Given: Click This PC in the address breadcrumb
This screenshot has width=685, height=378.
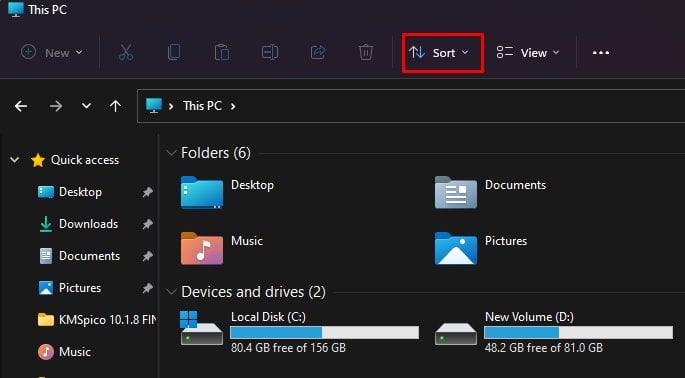Looking at the screenshot, I should (202, 106).
